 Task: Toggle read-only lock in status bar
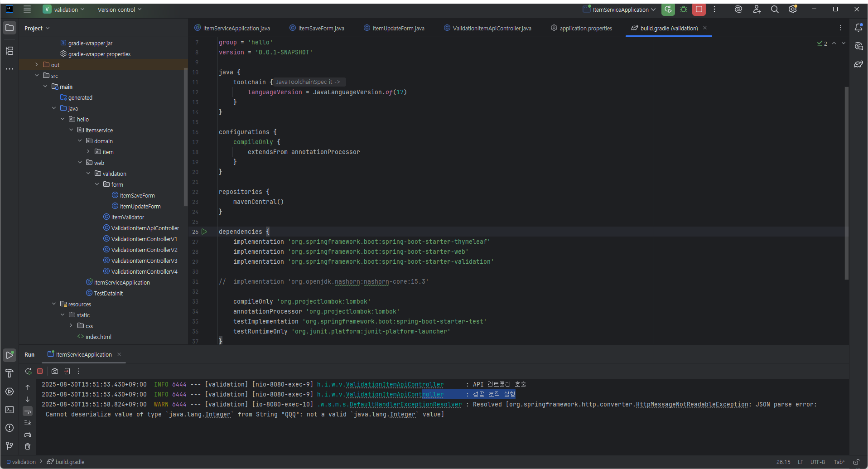pyautogui.click(x=856, y=462)
